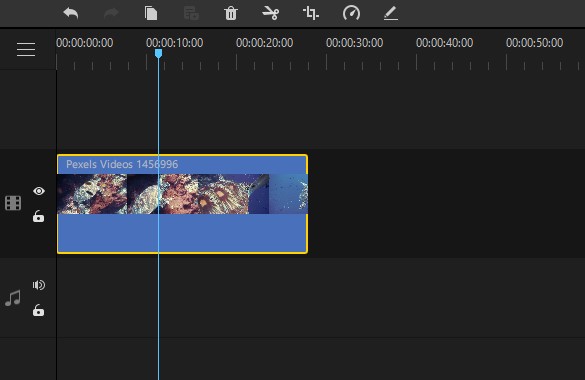Click the audio track music note icon
The height and width of the screenshot is (380, 585).
[13, 298]
